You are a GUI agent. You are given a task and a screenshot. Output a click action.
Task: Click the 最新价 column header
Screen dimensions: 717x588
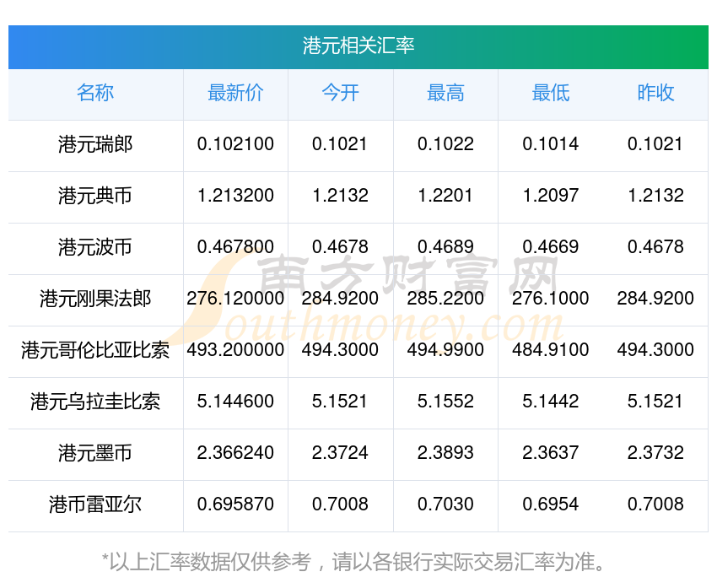(x=235, y=94)
